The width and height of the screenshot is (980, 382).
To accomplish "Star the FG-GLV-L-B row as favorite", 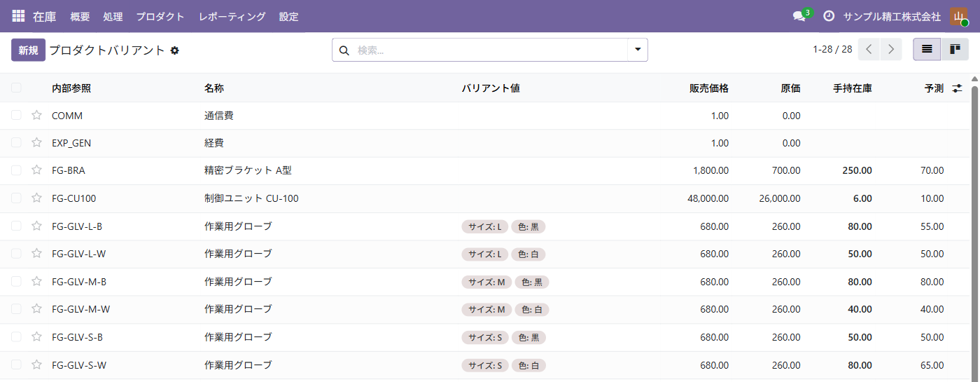I will [36, 226].
